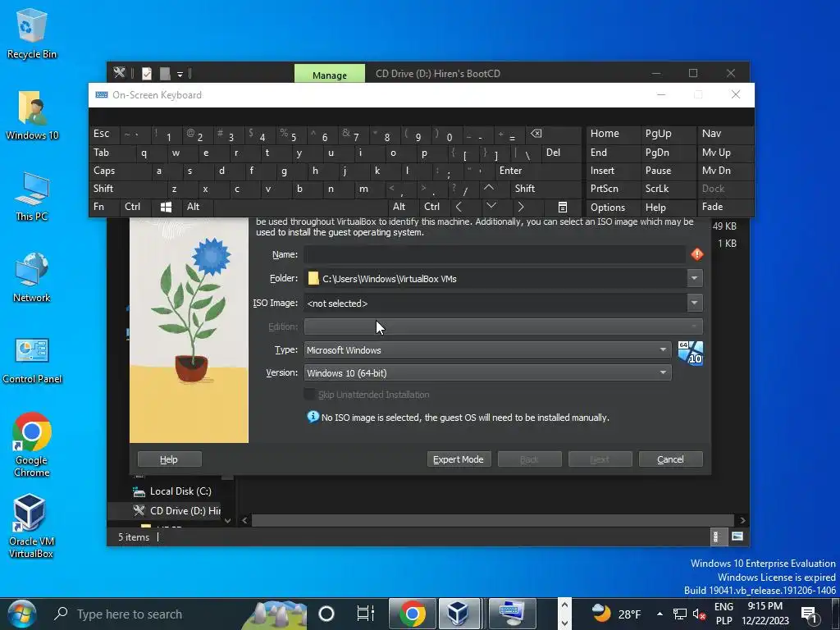The image size is (840, 630).
Task: Open the Manage ribbon tab in Explorer
Action: (x=330, y=74)
